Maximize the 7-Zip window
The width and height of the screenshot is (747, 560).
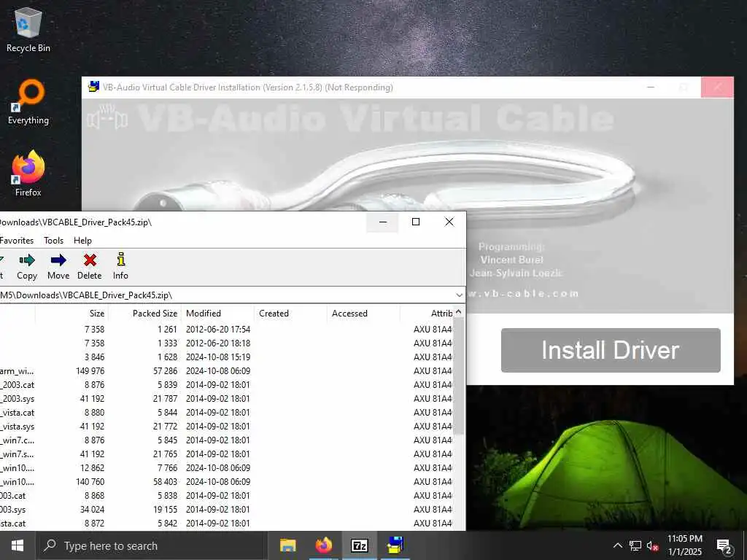coord(415,222)
